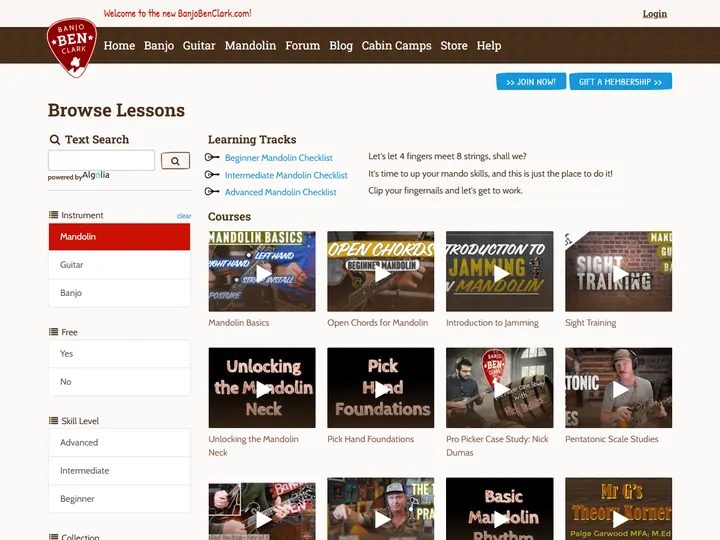
Task: Filter free lessons by Yes
Action: pyautogui.click(x=119, y=354)
